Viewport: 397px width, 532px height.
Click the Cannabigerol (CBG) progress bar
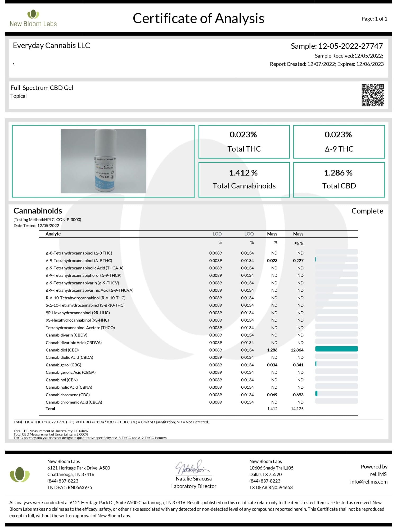click(x=336, y=364)
